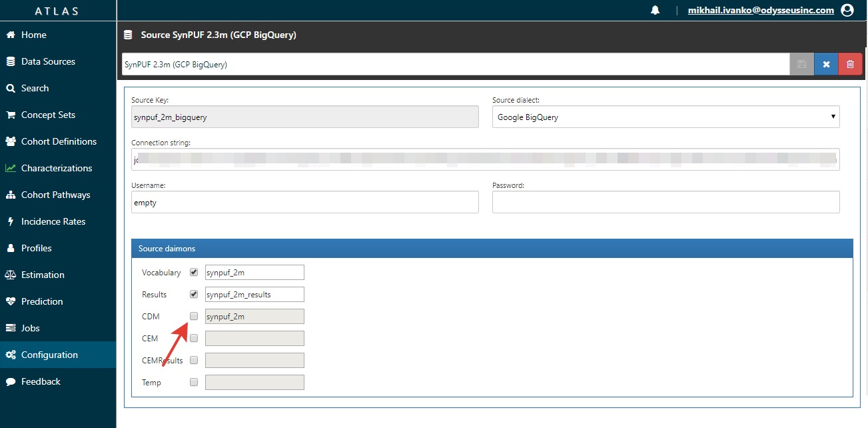Click the Concept Sets cart icon
Image resolution: width=868 pixels, height=428 pixels.
click(11, 115)
